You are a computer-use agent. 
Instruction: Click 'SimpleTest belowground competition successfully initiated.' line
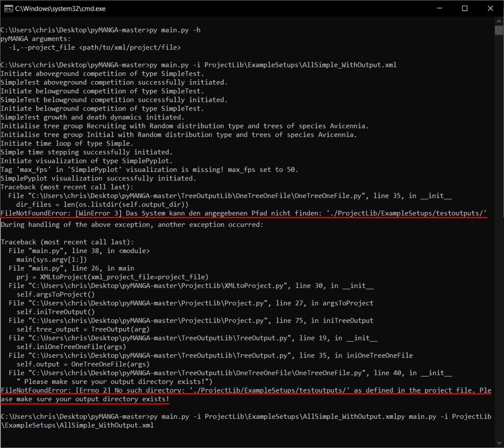[114, 100]
